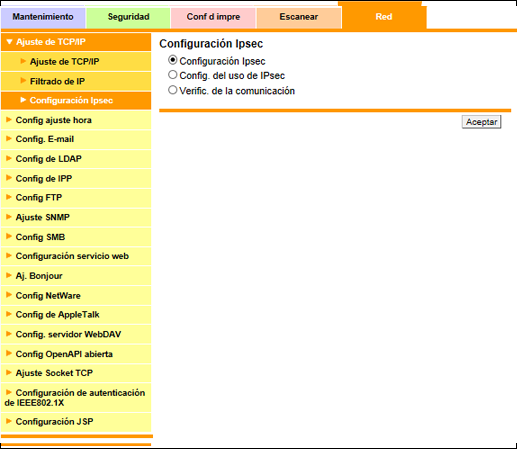Click the arrow icon beside Config. servidor WebDAV
This screenshot has height=449, width=517.
click(x=9, y=334)
